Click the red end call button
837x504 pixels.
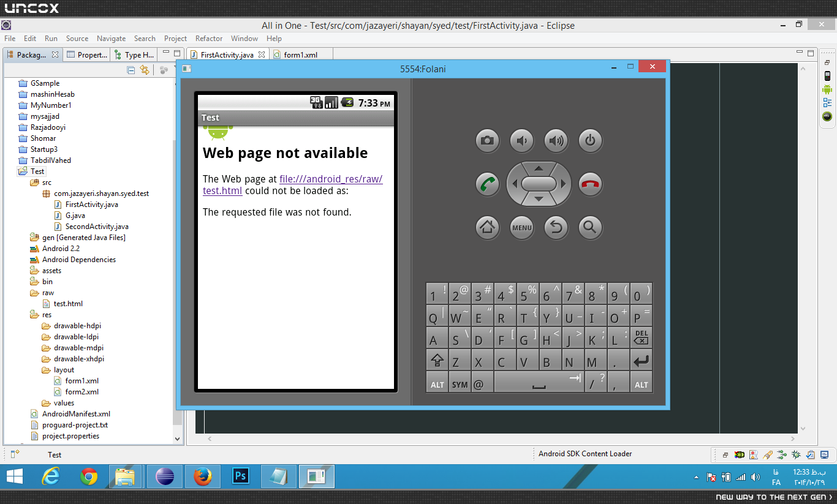(x=590, y=184)
